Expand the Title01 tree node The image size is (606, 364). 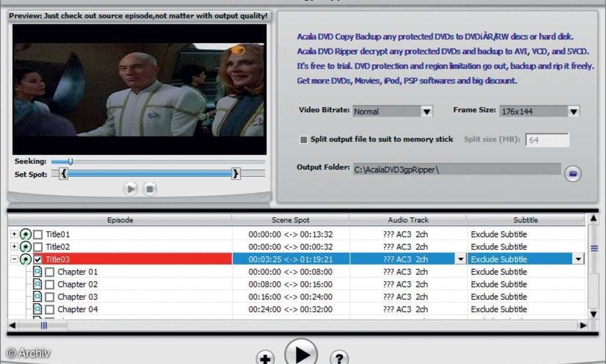(x=14, y=234)
